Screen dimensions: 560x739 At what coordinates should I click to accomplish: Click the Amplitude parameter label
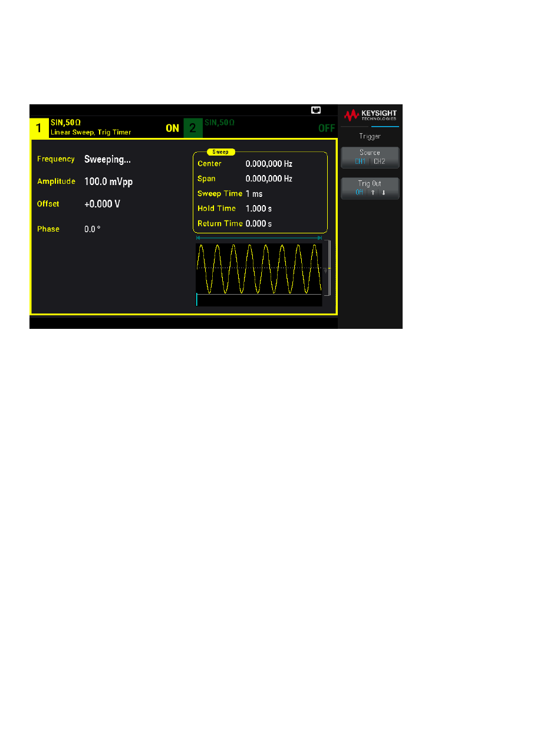pos(56,182)
